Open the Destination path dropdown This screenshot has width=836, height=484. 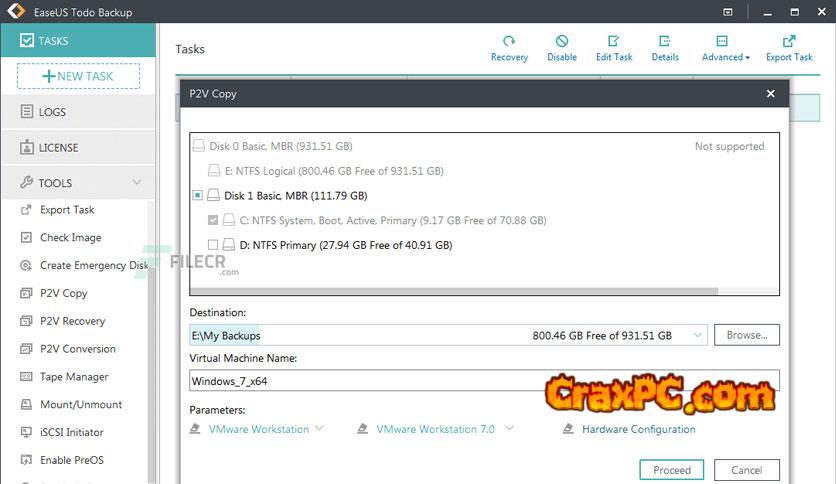coord(698,336)
